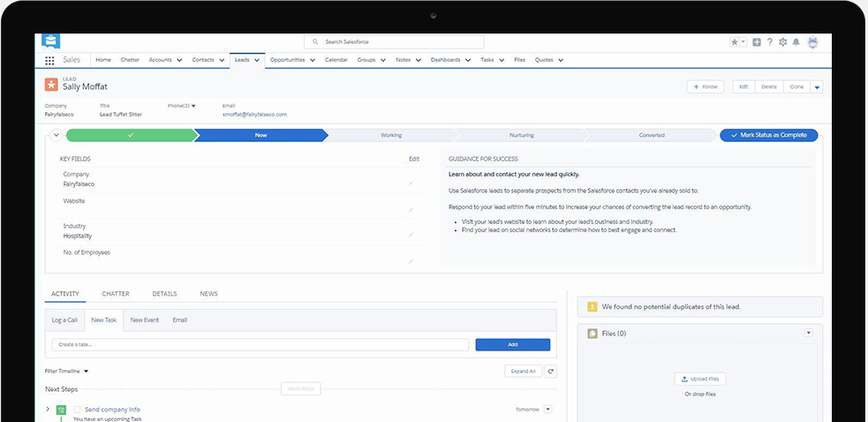Click the Favorites star icon
Image resolution: width=868 pixels, height=422 pixels.
tap(734, 41)
